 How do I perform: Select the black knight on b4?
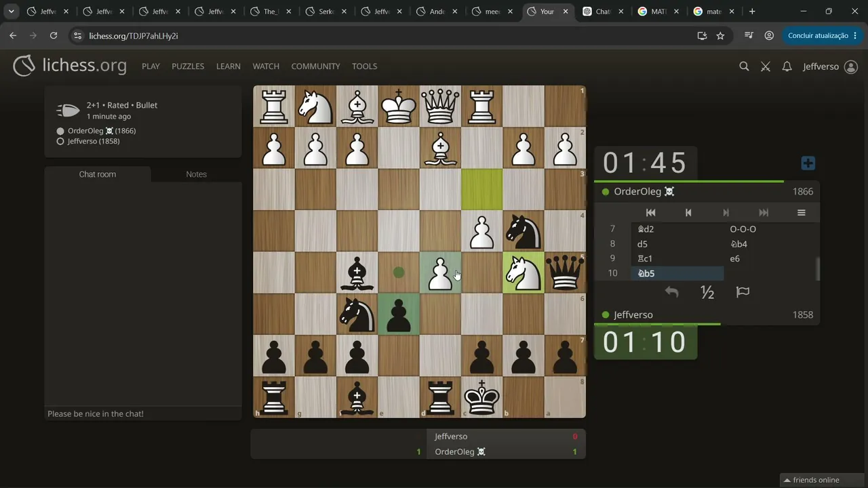(x=524, y=231)
